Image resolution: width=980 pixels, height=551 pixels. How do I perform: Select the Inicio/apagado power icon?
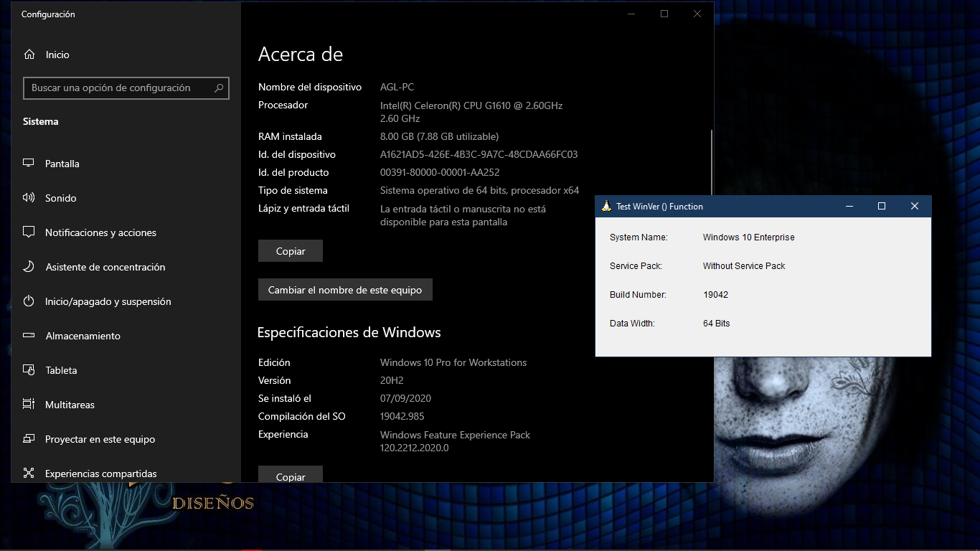[x=29, y=301]
